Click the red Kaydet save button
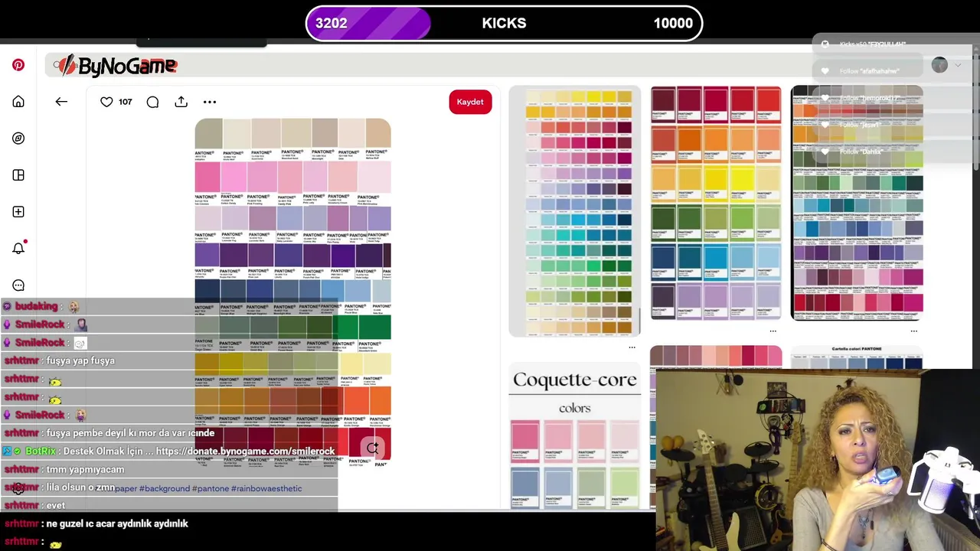980x551 pixels. point(470,102)
